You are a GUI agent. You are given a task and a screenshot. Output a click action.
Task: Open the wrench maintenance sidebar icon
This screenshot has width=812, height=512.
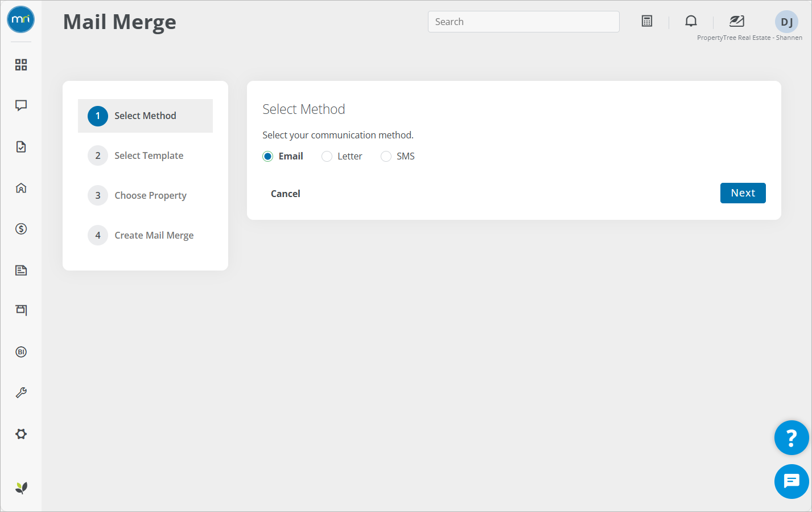[21, 393]
